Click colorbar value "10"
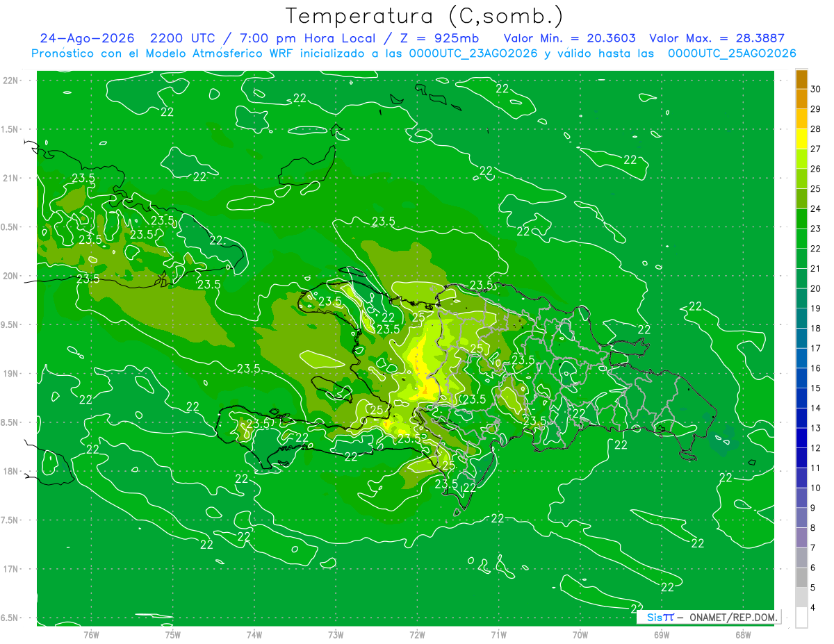This screenshot has width=834, height=644. pos(817,488)
